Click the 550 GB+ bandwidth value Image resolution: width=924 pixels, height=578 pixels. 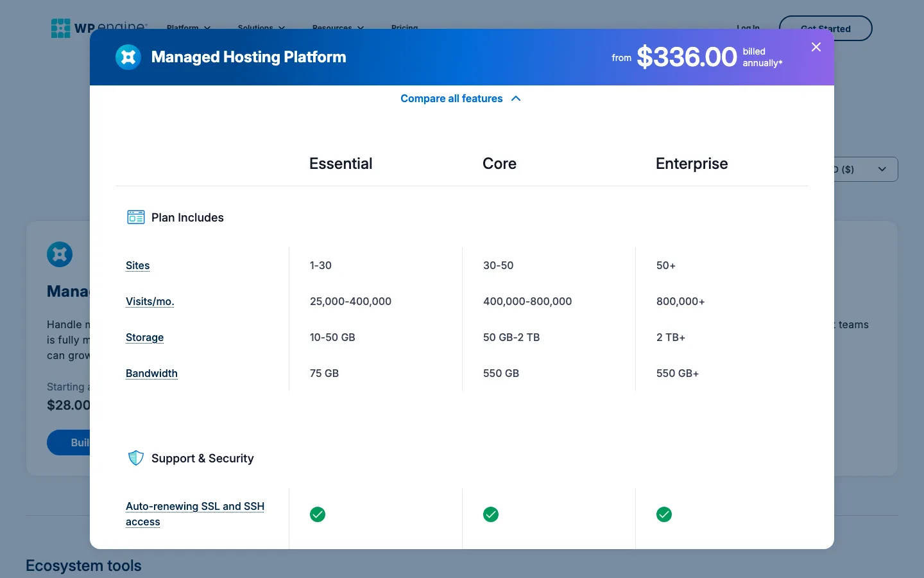coord(678,373)
